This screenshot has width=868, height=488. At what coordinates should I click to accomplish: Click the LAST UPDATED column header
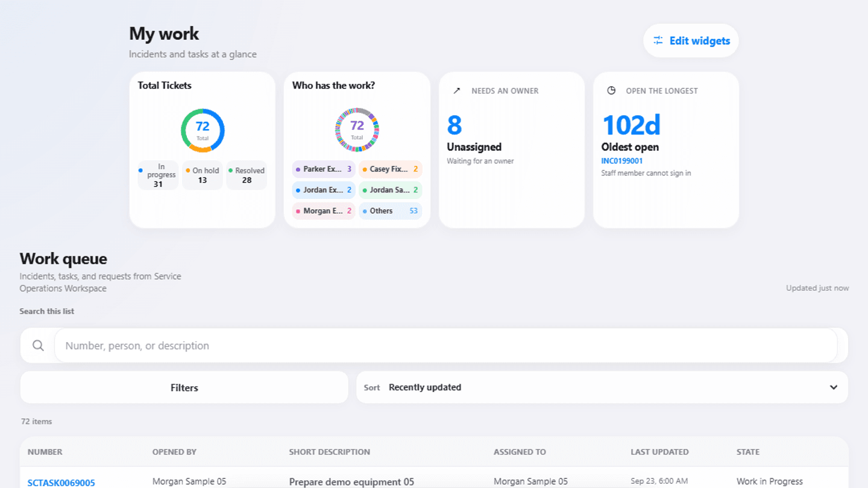(659, 452)
